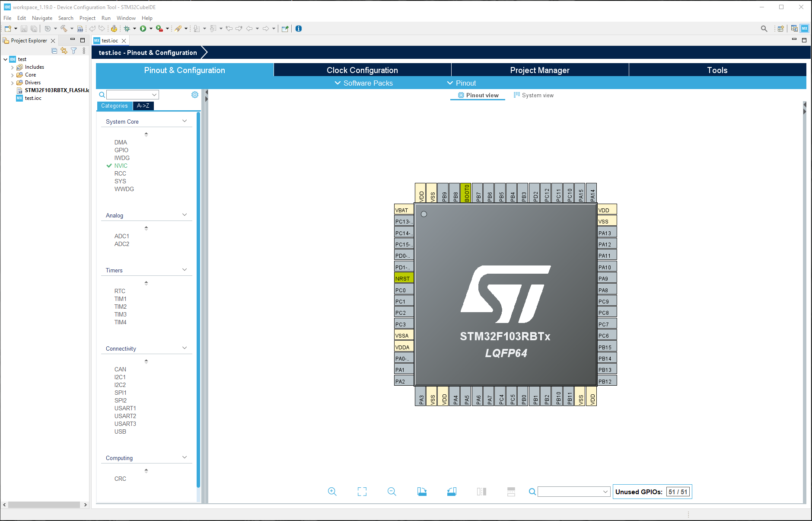
Task: Click the Run with external tools icon
Action: coord(159,29)
